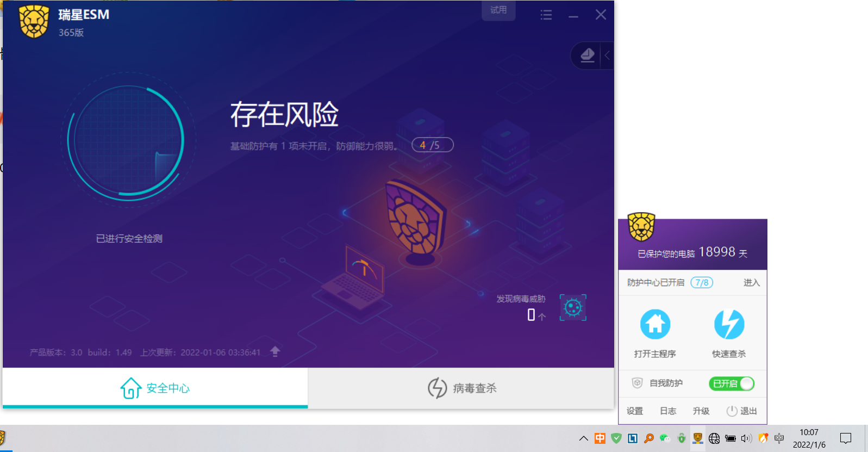Click the 打开主程序 home icon
This screenshot has height=452, width=868.
[x=655, y=324]
